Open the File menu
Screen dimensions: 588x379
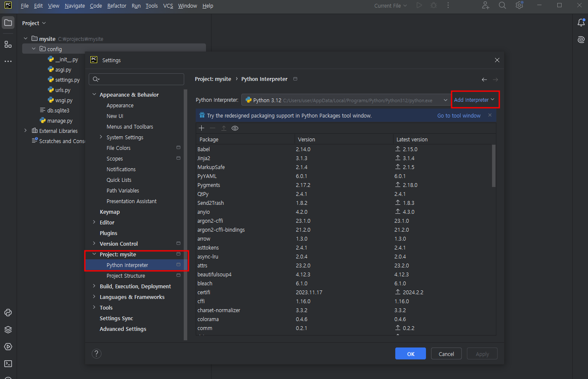pos(25,6)
